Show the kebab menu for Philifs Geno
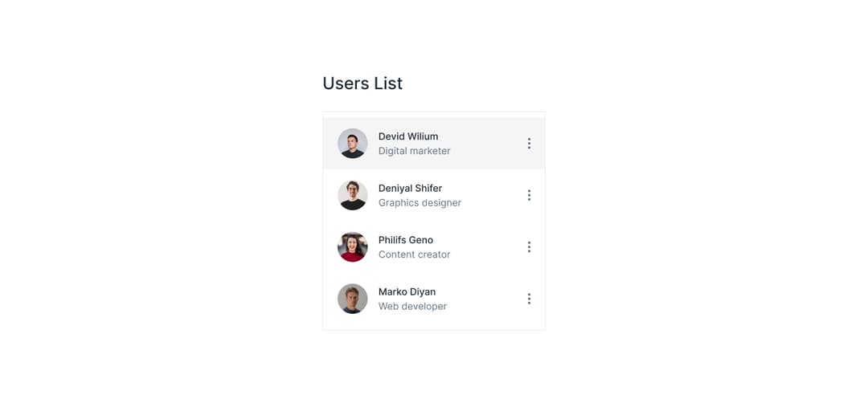The width and height of the screenshot is (868, 403). coord(529,247)
